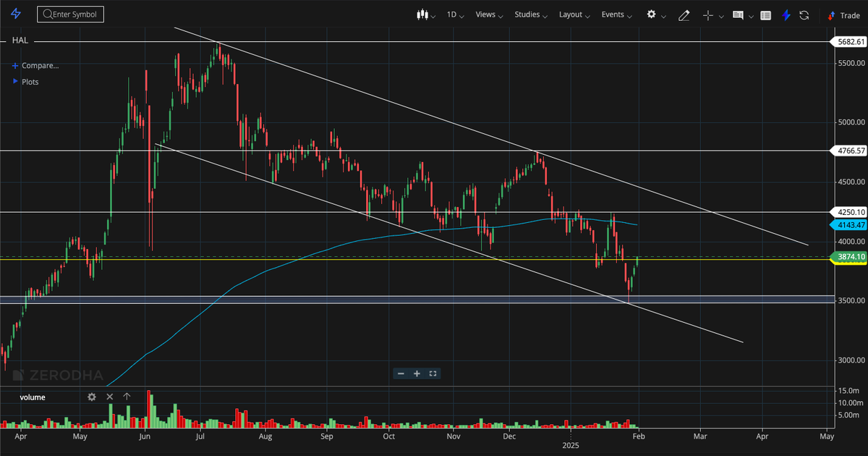The width and height of the screenshot is (868, 456).
Task: Zoom in the chart with plus button
Action: (x=417, y=373)
